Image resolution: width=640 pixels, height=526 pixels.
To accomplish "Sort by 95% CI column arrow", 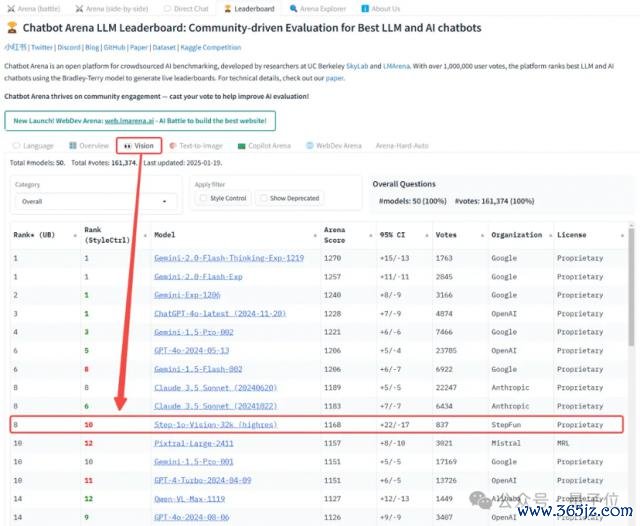I will coord(427,235).
